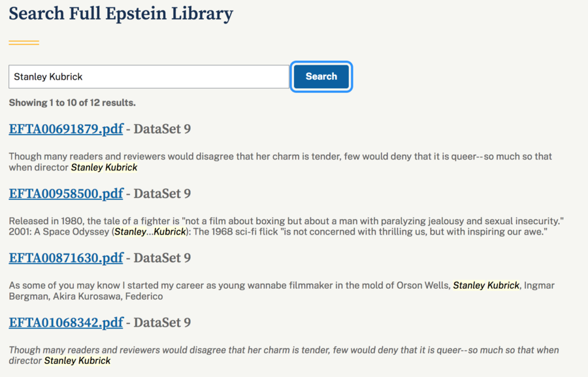Focus the Stanley Kubrick search input field
The image size is (588, 377).
(x=149, y=76)
